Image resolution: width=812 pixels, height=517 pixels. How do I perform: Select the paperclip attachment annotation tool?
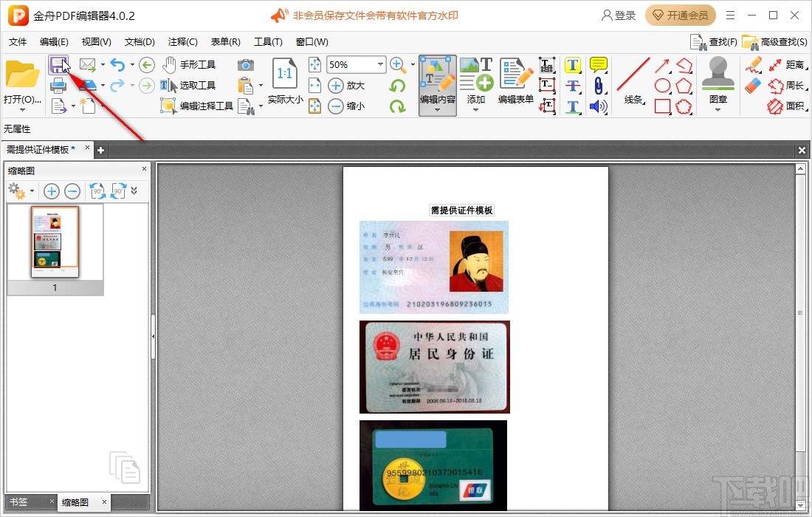click(598, 85)
